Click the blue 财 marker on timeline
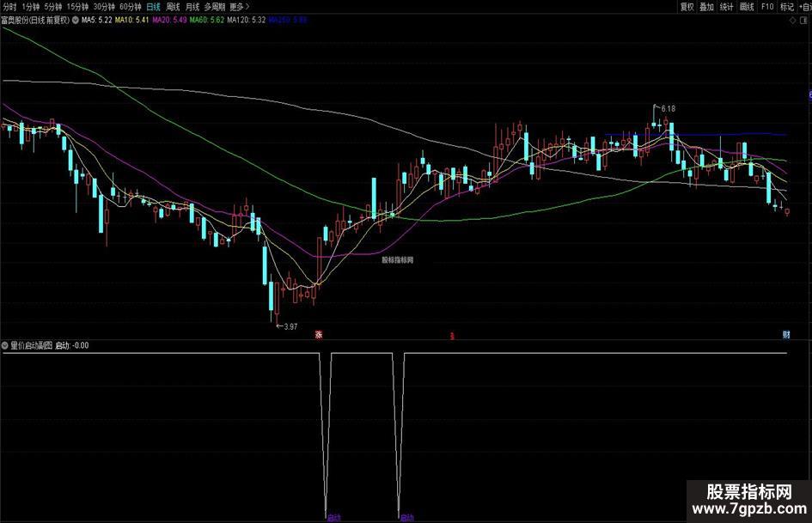The height and width of the screenshot is (523, 812). point(786,335)
